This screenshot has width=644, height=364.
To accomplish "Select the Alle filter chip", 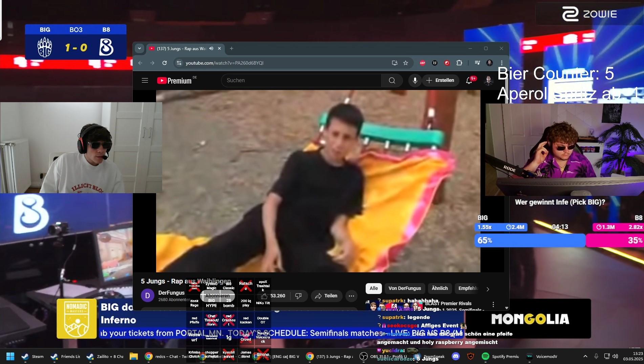I will [x=374, y=288].
